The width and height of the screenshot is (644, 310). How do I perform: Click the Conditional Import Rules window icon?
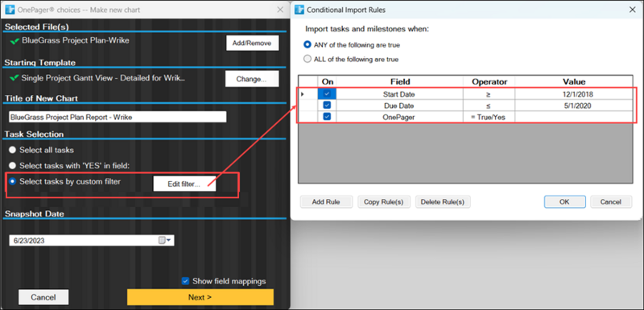[300, 10]
